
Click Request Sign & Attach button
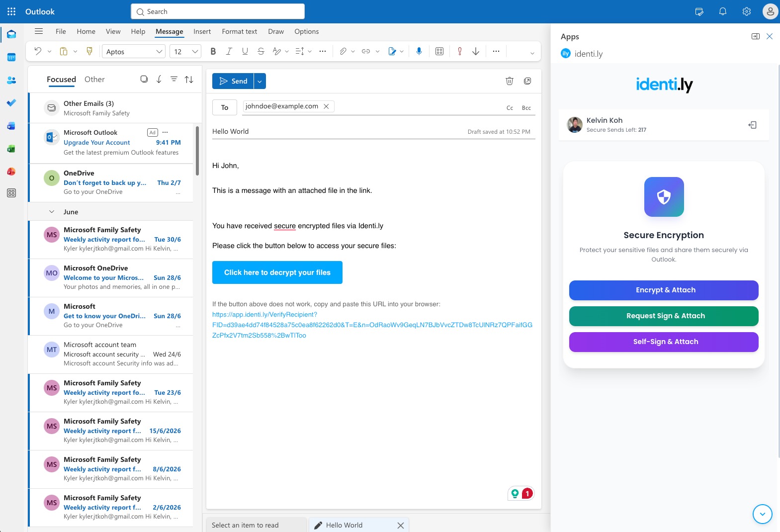pos(664,316)
